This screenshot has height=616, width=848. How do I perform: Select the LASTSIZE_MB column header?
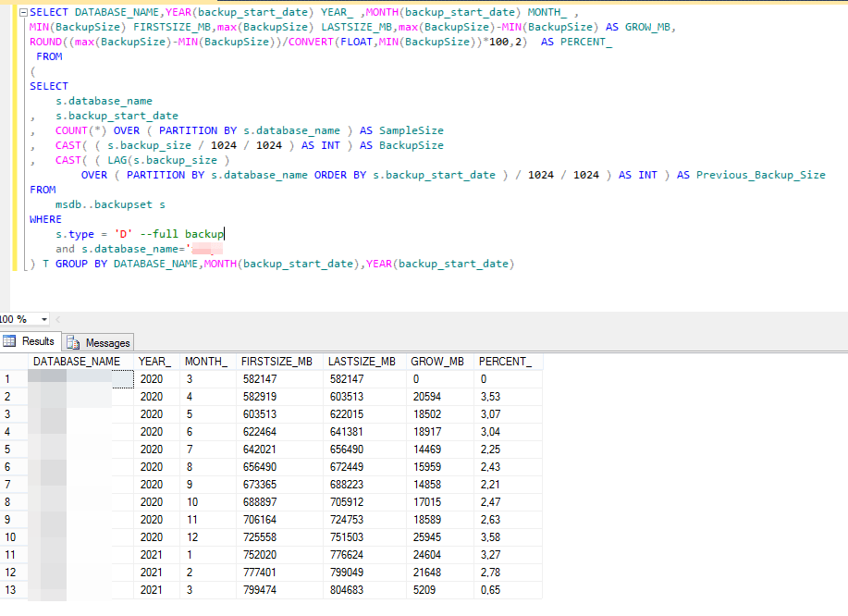click(x=364, y=362)
